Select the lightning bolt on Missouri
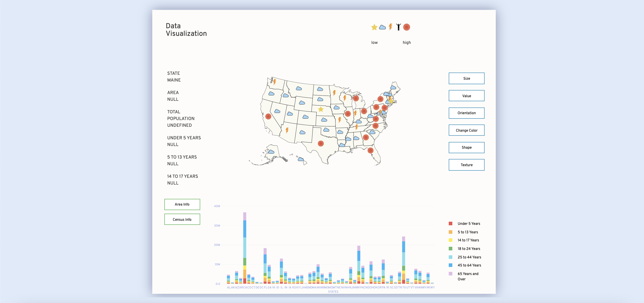This screenshot has width=644, height=303. coord(339,120)
